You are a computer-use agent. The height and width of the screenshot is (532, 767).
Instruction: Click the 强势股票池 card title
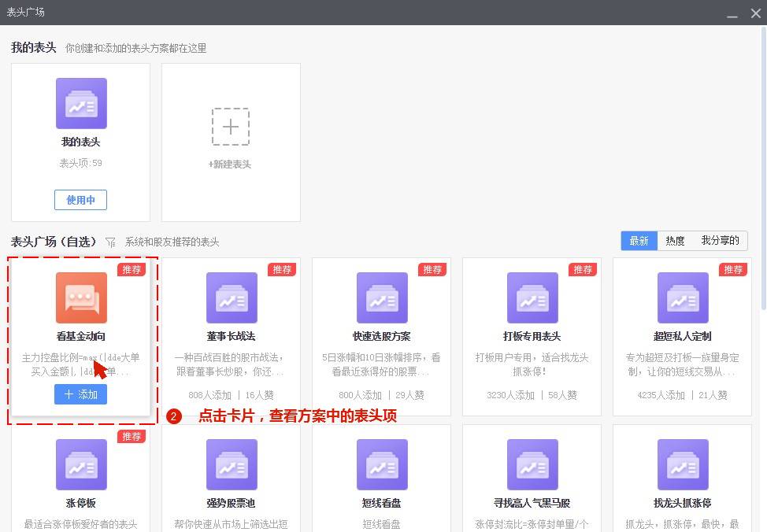[231, 503]
